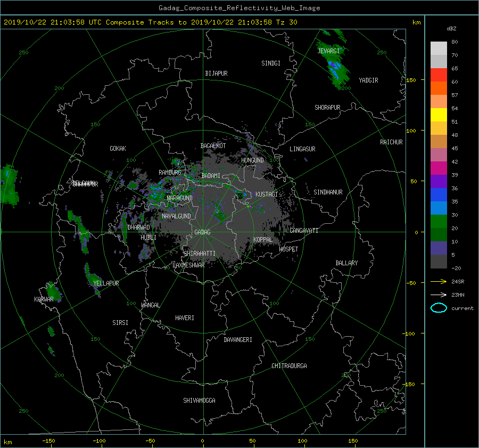
Task: Click the BIJAPUR city label
Action: (x=216, y=74)
